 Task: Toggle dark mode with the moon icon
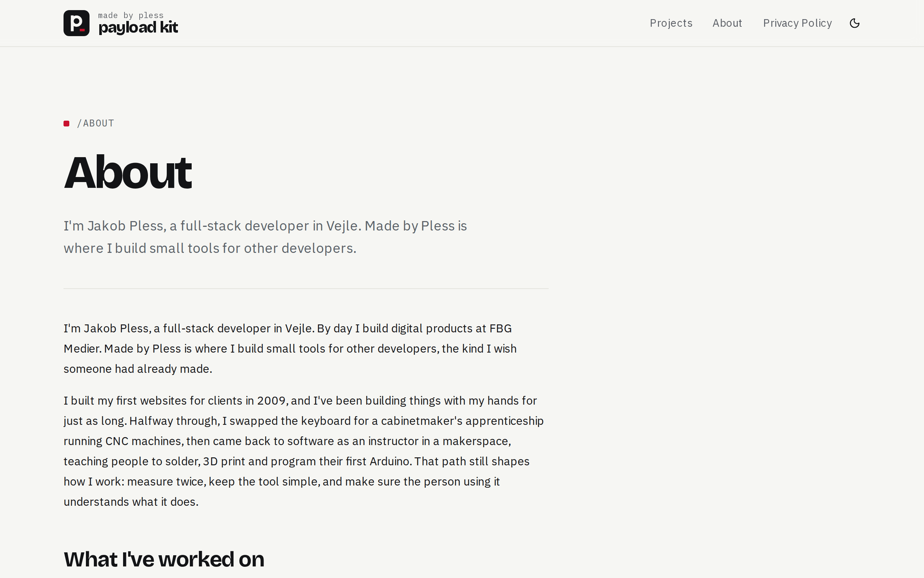[854, 23]
